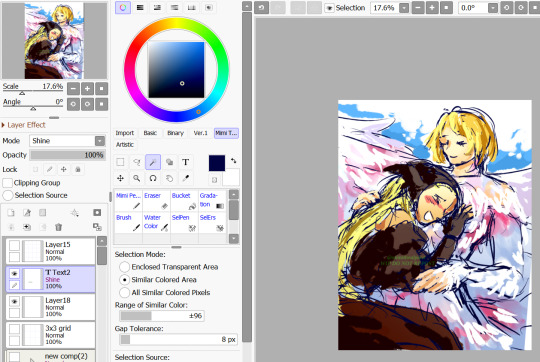Image resolution: width=540 pixels, height=362 pixels.
Task: Select the Text tool
Action: (x=186, y=162)
